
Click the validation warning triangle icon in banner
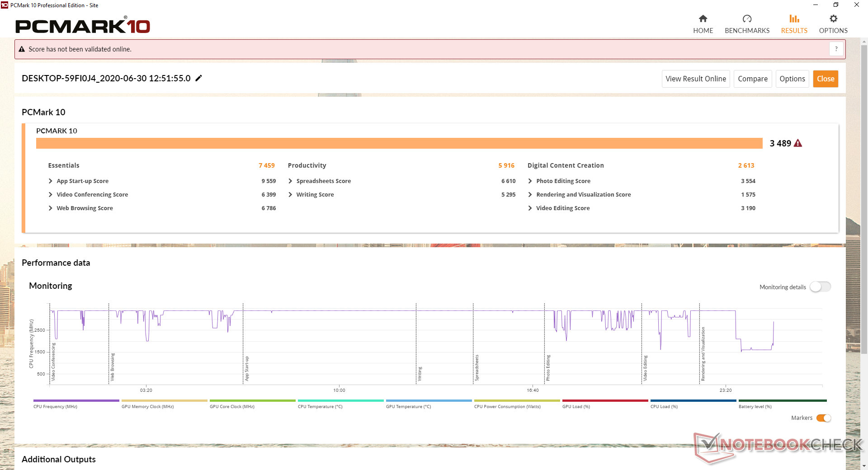click(22, 49)
